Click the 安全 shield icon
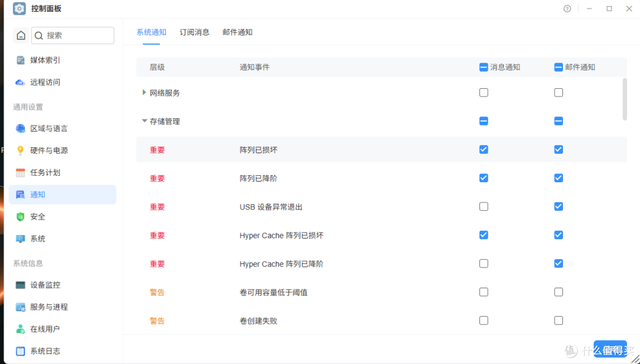640x364 pixels. pyautogui.click(x=20, y=217)
